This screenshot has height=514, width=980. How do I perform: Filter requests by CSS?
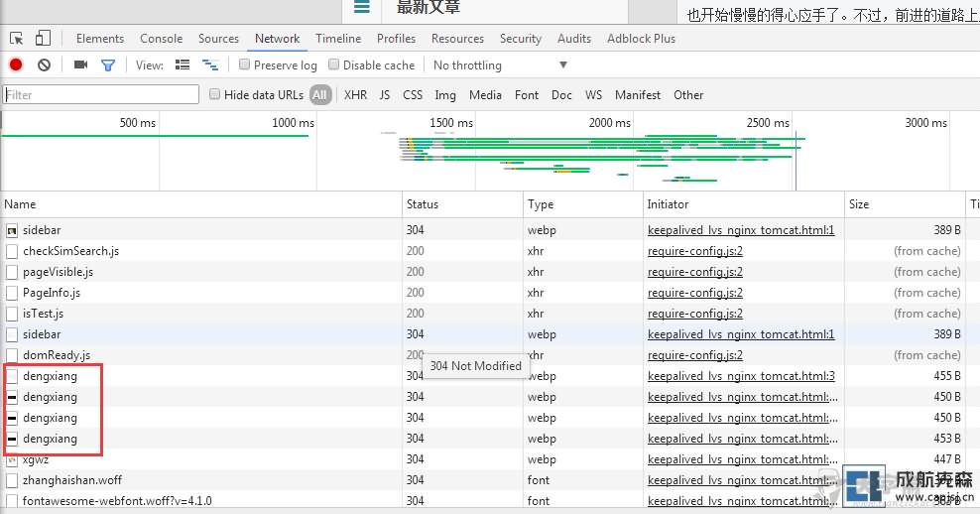[413, 95]
